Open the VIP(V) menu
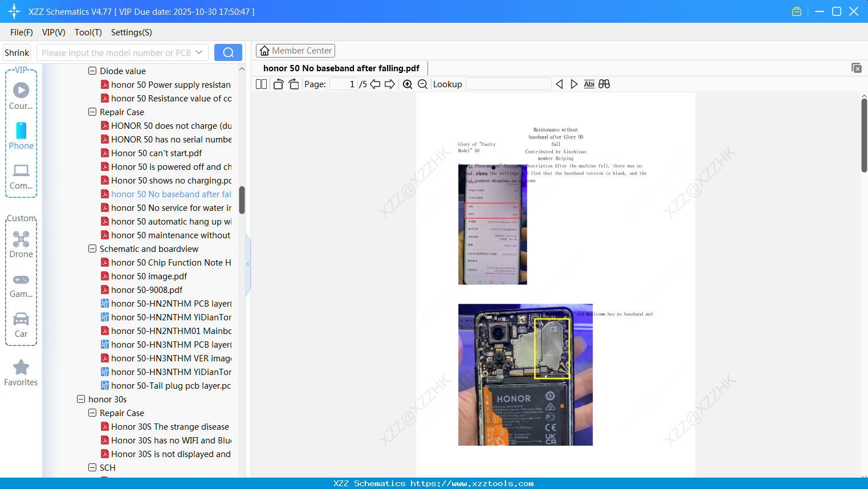The width and height of the screenshot is (868, 489). 54,32
